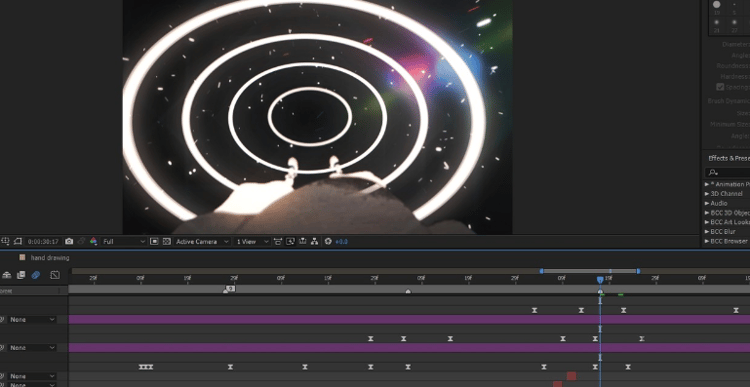Viewport: 750px width, 387px height.
Task: Expand the BCC Blur effects folder
Action: (x=723, y=232)
